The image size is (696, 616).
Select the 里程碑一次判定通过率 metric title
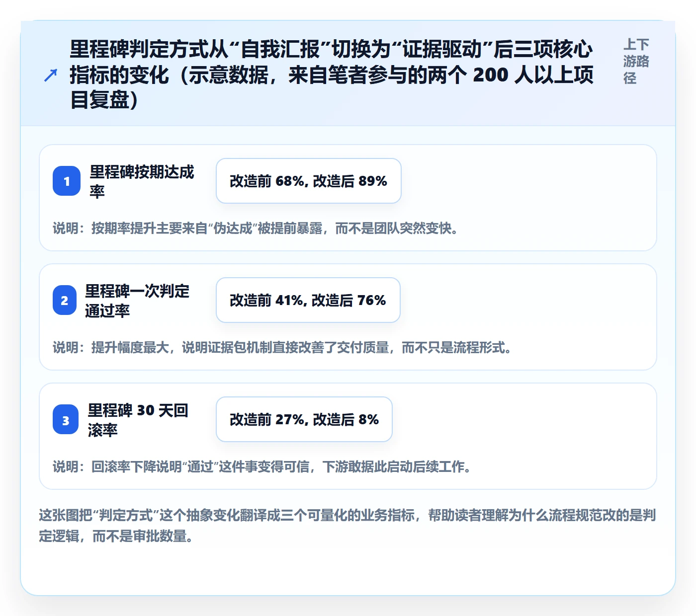tap(137, 301)
